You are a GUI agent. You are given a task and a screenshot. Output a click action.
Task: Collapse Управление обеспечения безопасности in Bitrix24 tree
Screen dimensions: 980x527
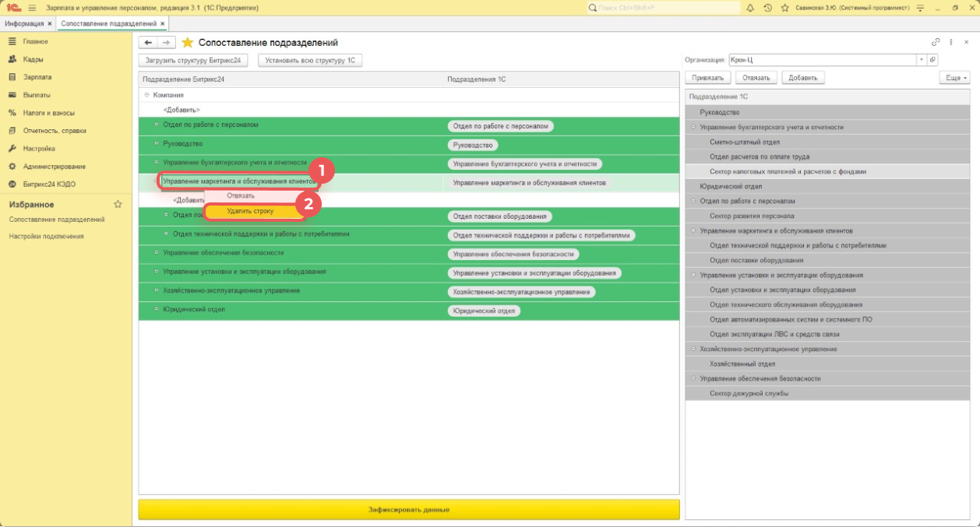pyautogui.click(x=156, y=253)
